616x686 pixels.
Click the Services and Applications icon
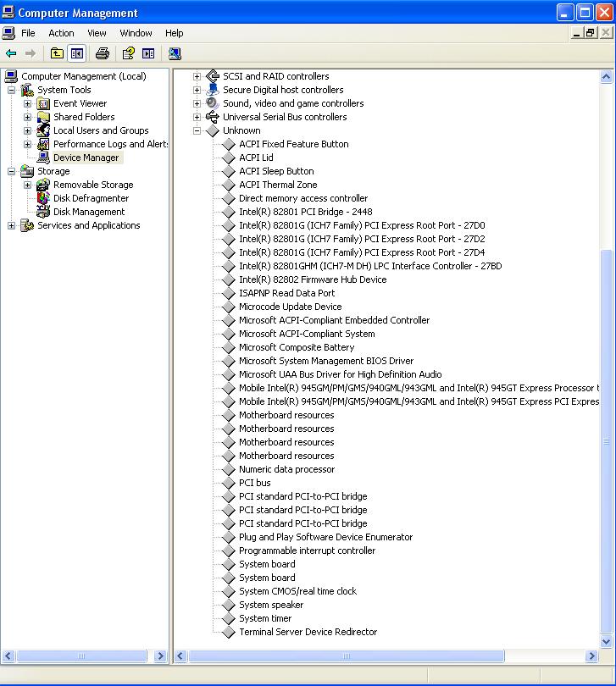[x=27, y=225]
